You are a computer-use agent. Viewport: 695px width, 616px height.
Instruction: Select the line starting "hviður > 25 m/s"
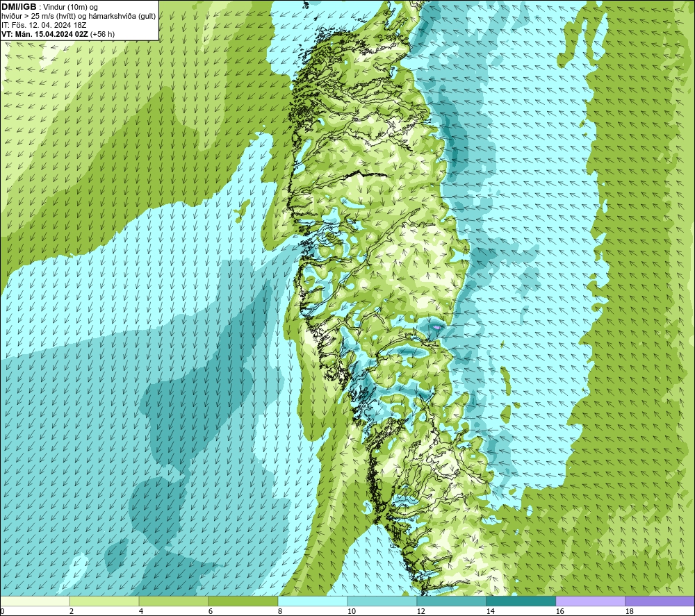point(79,17)
